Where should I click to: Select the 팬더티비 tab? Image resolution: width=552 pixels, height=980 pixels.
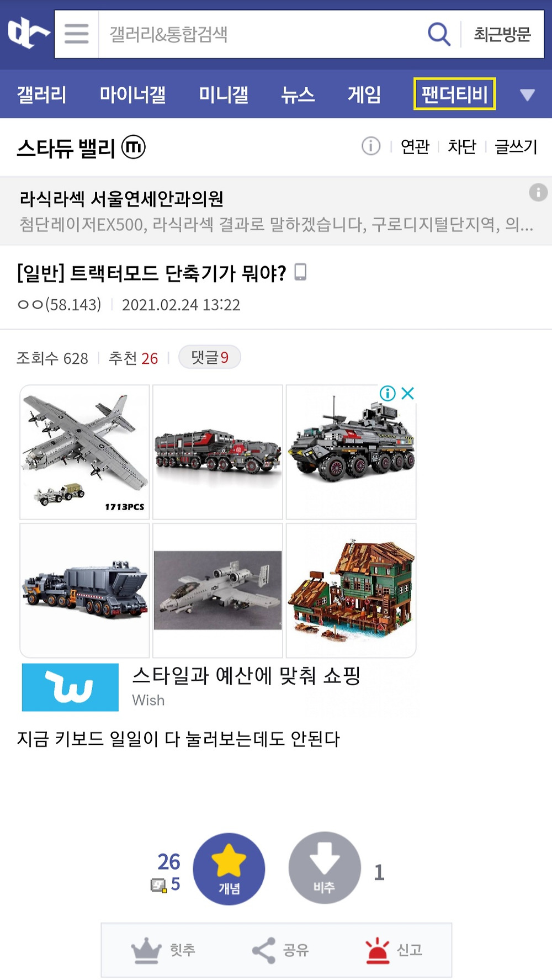click(x=454, y=94)
